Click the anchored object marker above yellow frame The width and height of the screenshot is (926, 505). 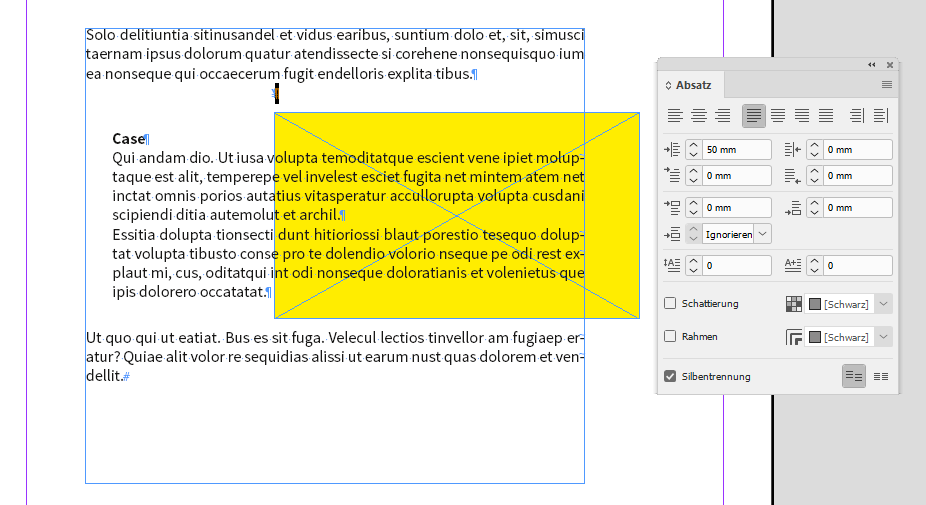pyautogui.click(x=276, y=93)
